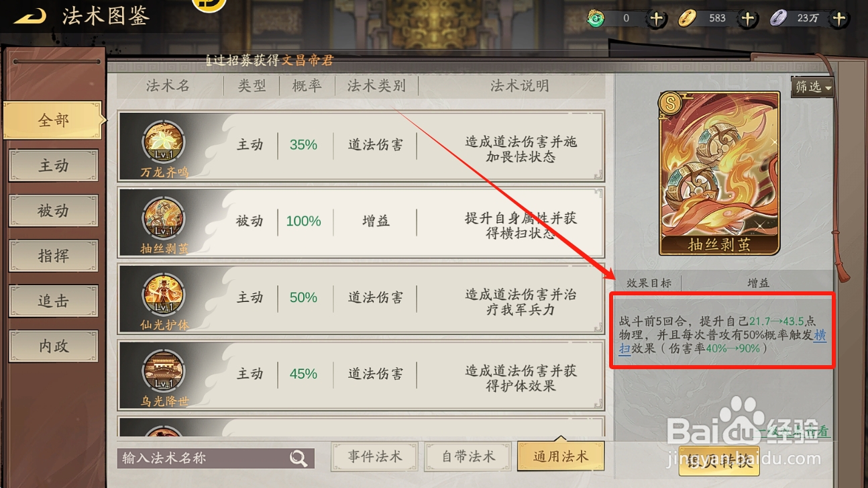Tap the back arrow beside 法术图鉴
Screen dimensions: 868x488
tap(30, 16)
